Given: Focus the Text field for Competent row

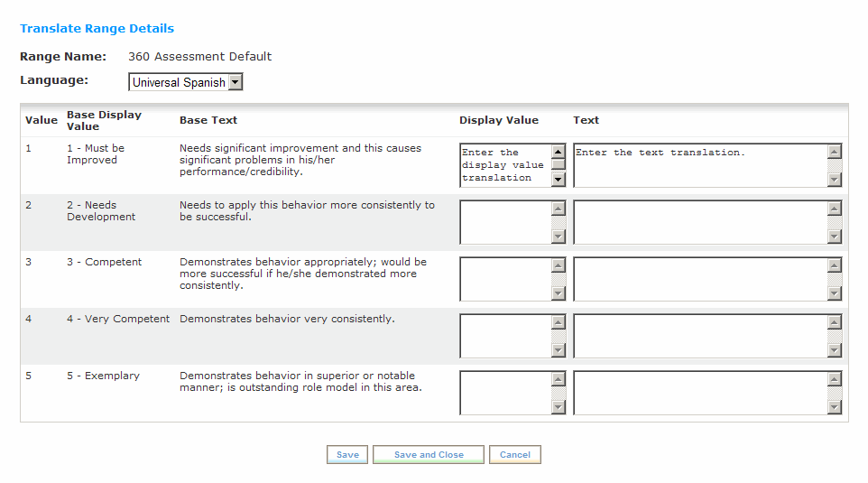Looking at the screenshot, I should click(700, 279).
